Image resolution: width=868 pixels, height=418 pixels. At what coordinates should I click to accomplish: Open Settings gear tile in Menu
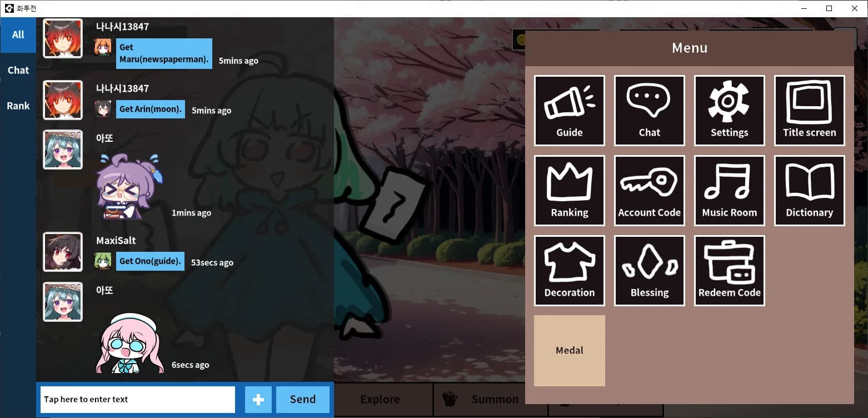(730, 111)
